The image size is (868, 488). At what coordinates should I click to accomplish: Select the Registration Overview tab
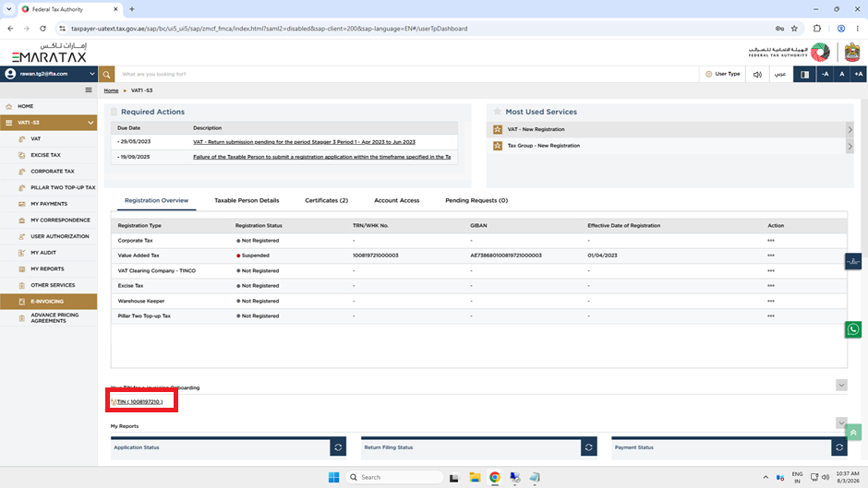click(157, 200)
